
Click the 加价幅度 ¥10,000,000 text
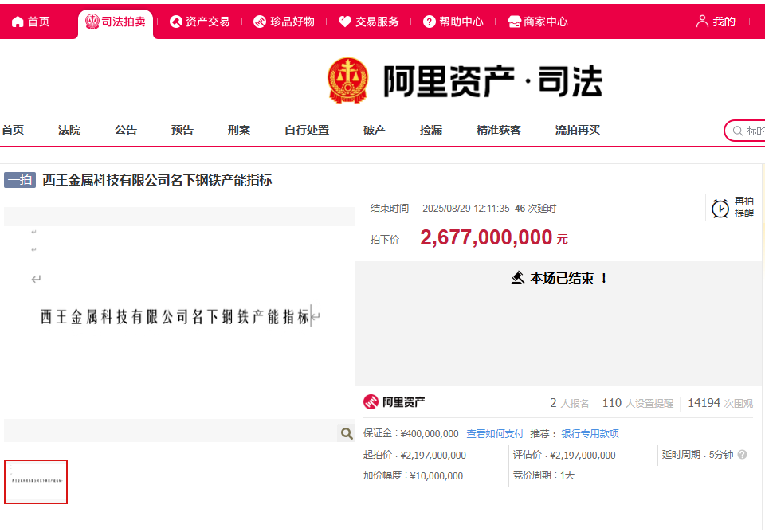pyautogui.click(x=413, y=475)
